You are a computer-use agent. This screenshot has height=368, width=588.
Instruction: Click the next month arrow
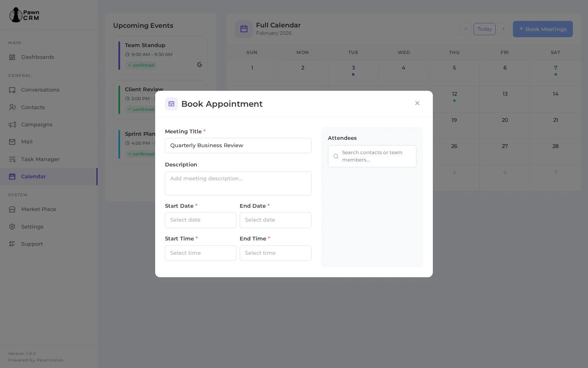pyautogui.click(x=503, y=29)
